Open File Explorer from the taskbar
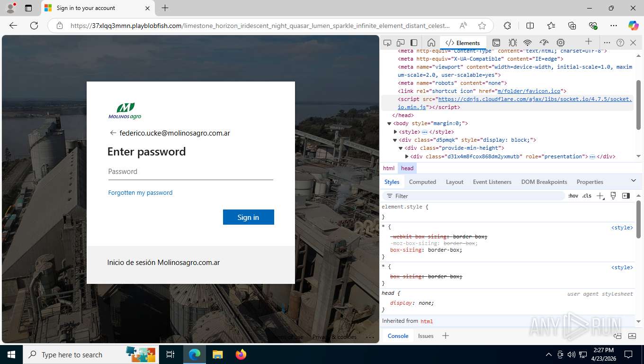 tap(217, 355)
